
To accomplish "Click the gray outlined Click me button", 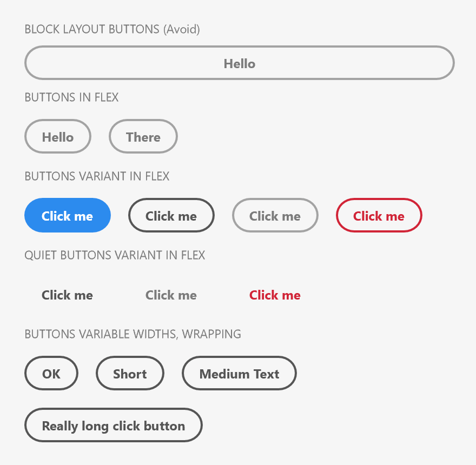I will point(275,215).
